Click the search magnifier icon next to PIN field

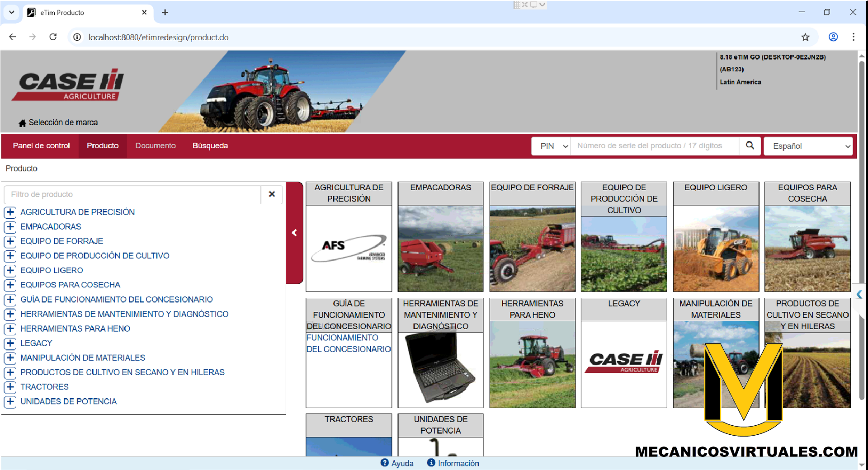pyautogui.click(x=750, y=146)
